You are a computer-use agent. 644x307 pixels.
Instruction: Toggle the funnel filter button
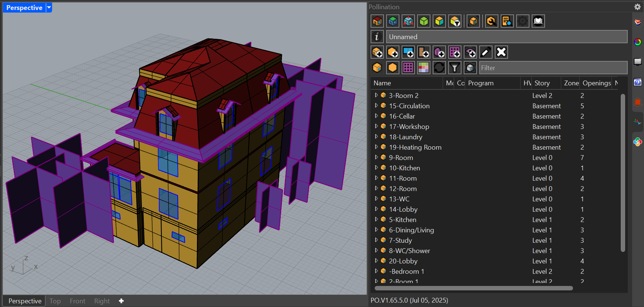[x=454, y=68]
